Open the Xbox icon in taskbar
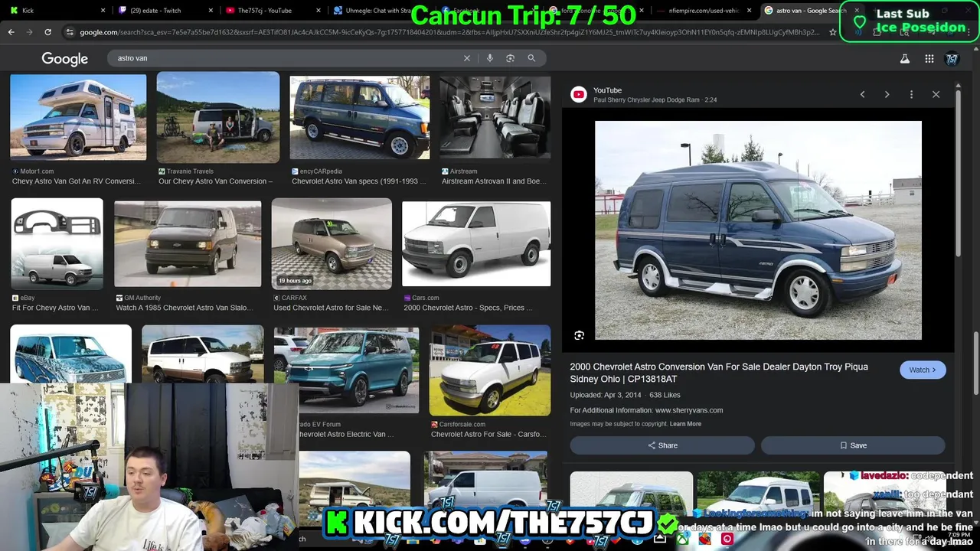 coord(682,539)
